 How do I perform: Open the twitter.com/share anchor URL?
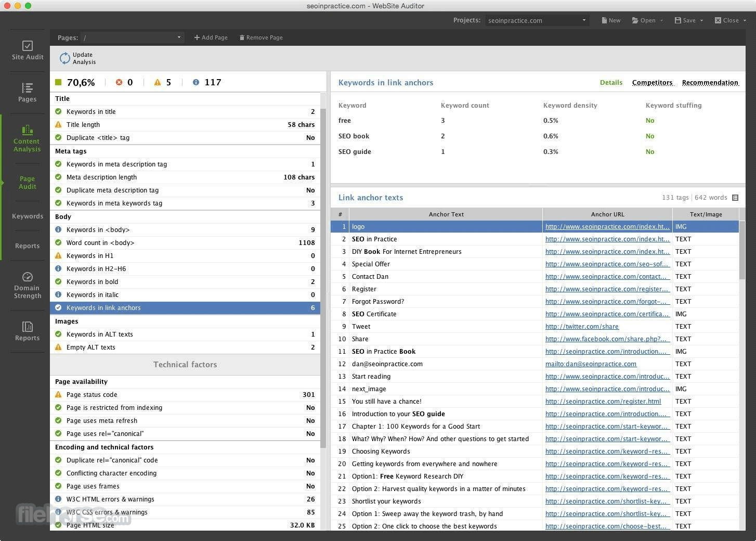582,327
